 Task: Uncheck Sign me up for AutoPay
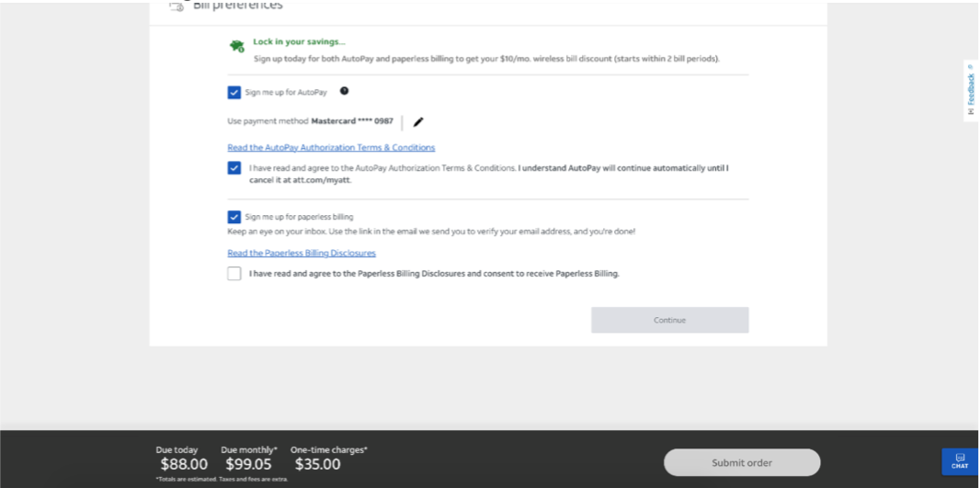[234, 93]
